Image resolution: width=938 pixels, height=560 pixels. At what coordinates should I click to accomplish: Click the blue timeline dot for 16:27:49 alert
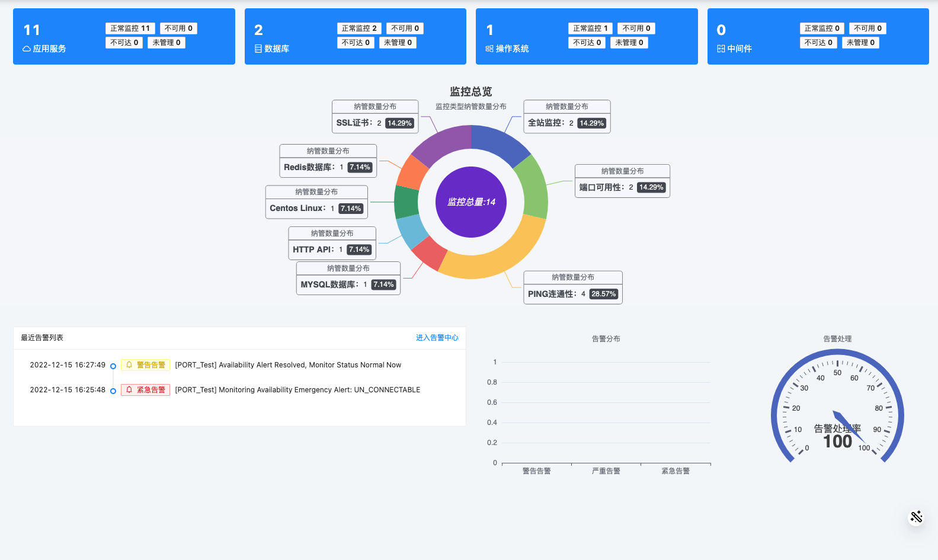[113, 366]
